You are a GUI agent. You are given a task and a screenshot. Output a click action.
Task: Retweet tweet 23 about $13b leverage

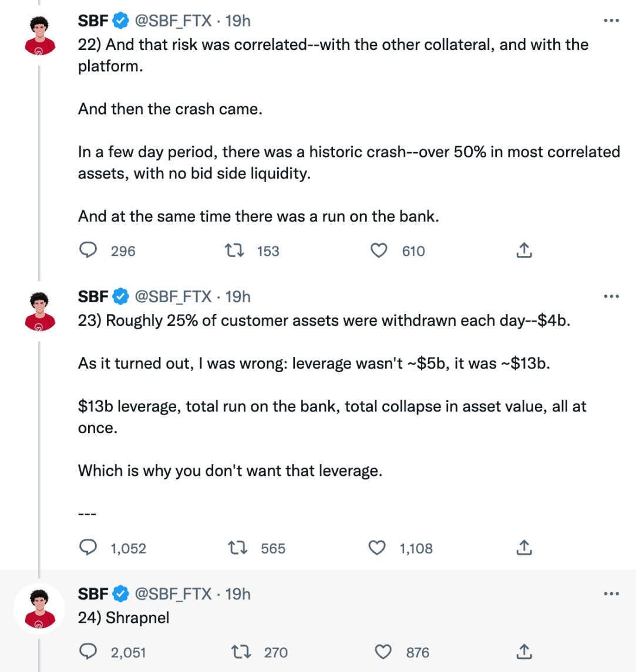point(238,548)
